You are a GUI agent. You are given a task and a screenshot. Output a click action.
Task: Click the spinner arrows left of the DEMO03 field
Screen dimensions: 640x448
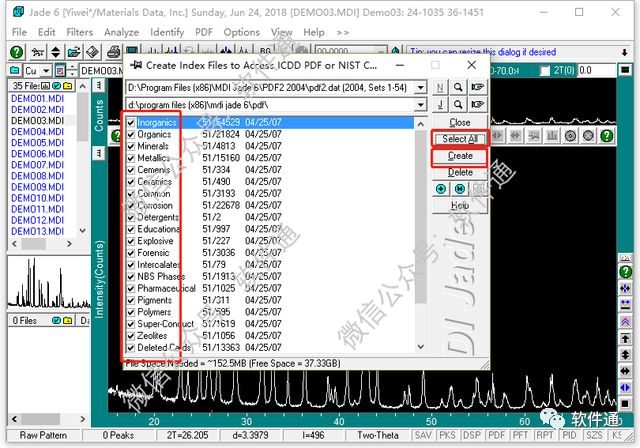pos(72,71)
